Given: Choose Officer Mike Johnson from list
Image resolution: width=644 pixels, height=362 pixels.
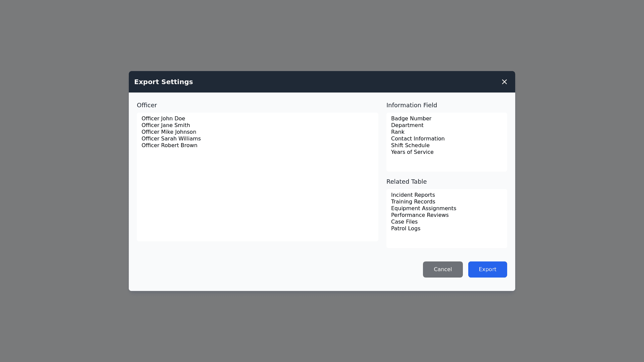Looking at the screenshot, I should pos(169,132).
